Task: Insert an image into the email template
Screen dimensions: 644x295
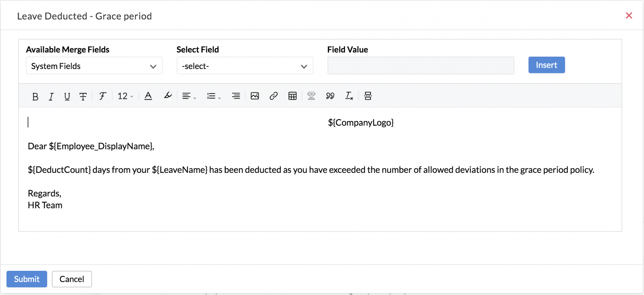Action: tap(254, 96)
